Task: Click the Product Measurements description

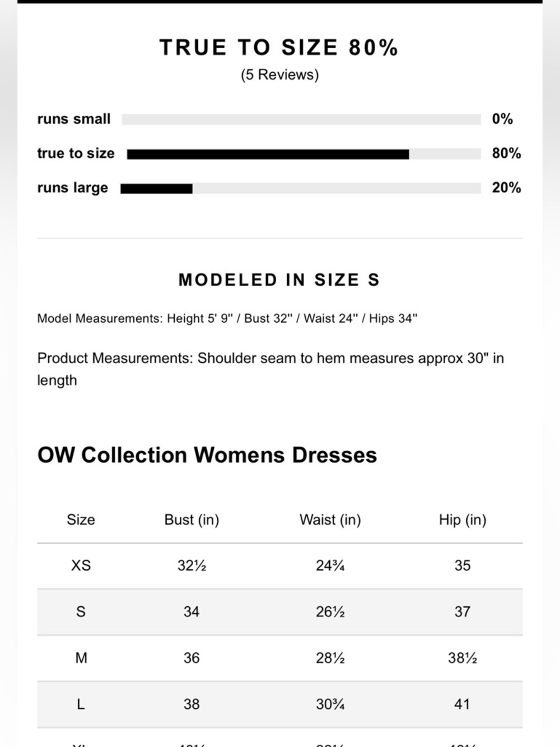Action: click(270, 369)
